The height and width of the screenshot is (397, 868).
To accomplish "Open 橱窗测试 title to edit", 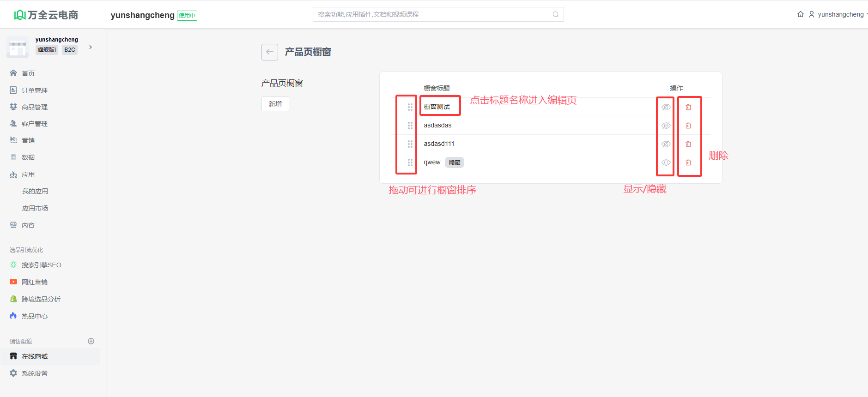I will (437, 107).
